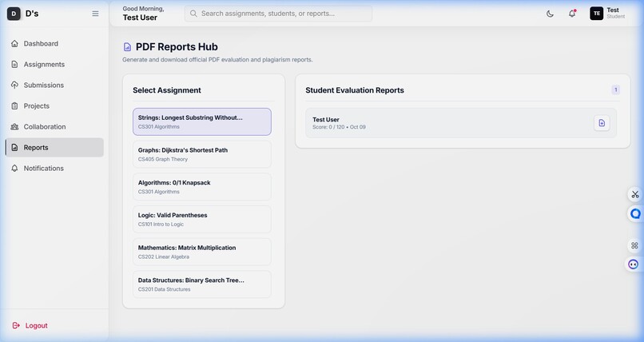The image size is (644, 342).
Task: Open the blue chat bubble widget
Action: pos(635,213)
